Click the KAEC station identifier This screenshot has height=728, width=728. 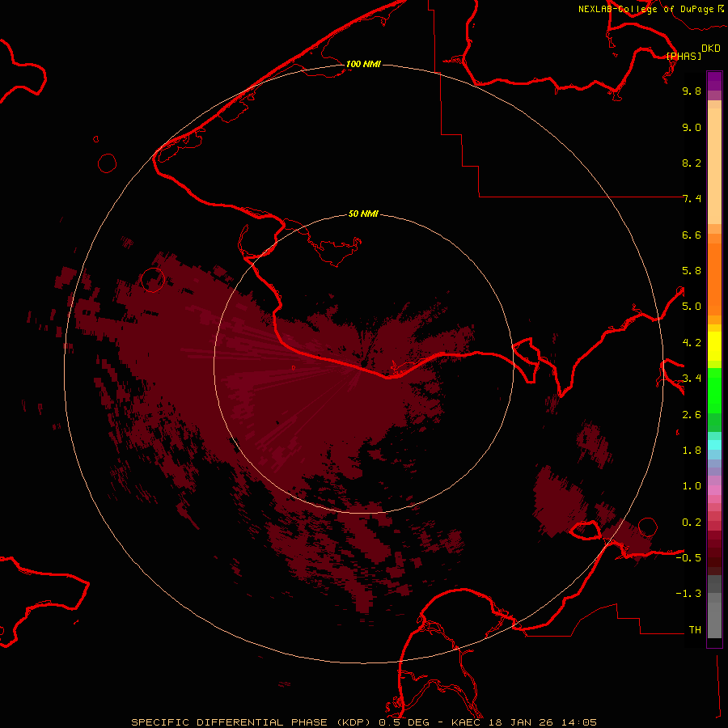(467, 722)
